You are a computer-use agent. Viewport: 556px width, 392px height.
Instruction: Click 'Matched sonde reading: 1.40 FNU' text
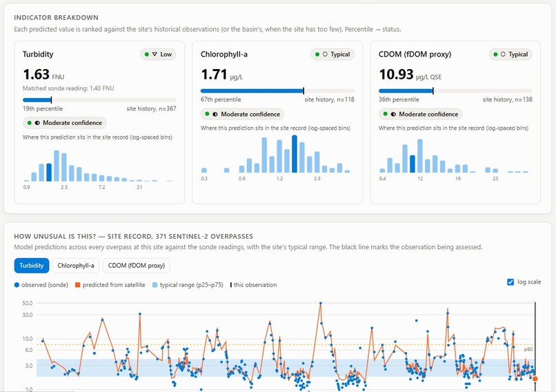pos(68,88)
